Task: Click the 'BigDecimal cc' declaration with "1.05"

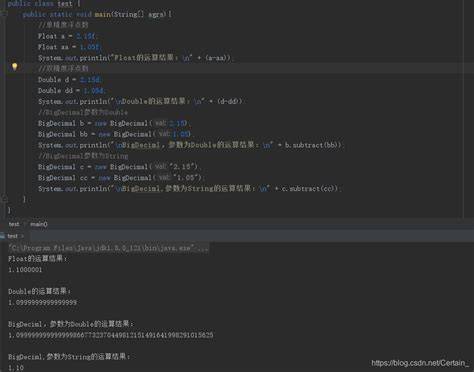Action: pos(121,178)
